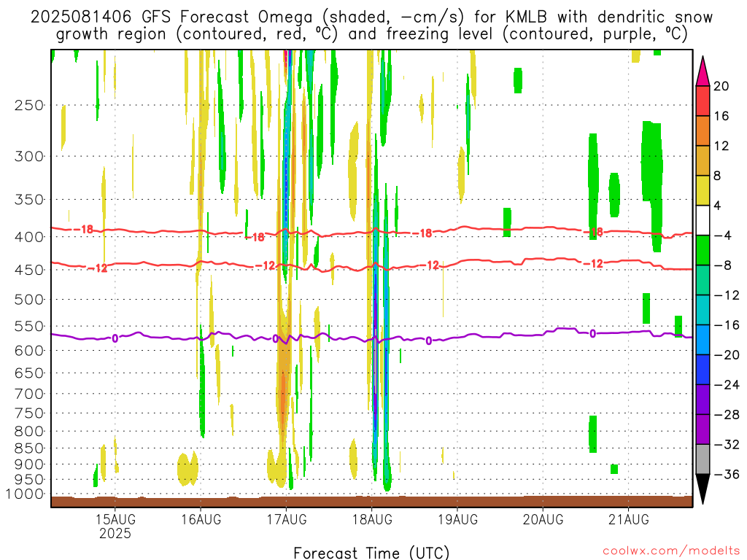Click the 300 pressure level label
747x560 pixels.
pyautogui.click(x=29, y=156)
